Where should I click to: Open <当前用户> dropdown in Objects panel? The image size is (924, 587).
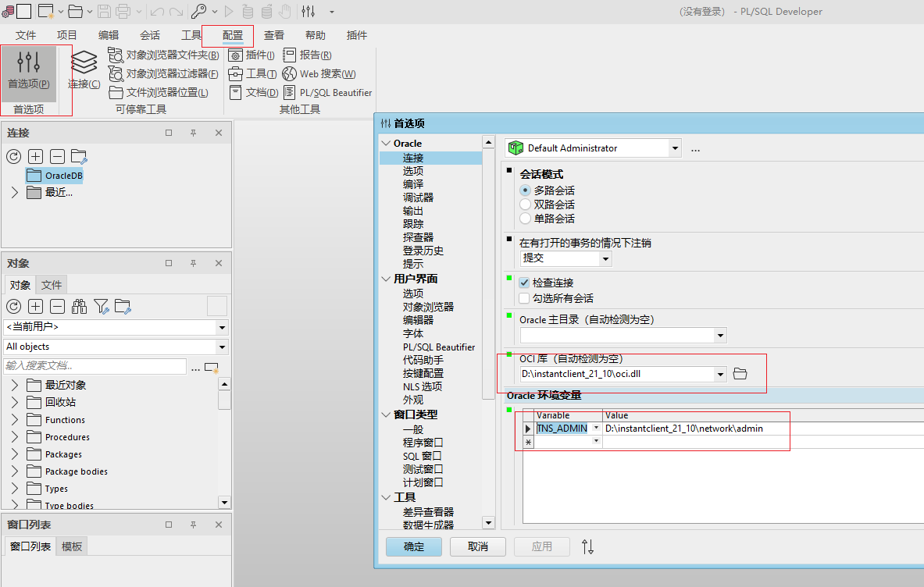pos(222,327)
